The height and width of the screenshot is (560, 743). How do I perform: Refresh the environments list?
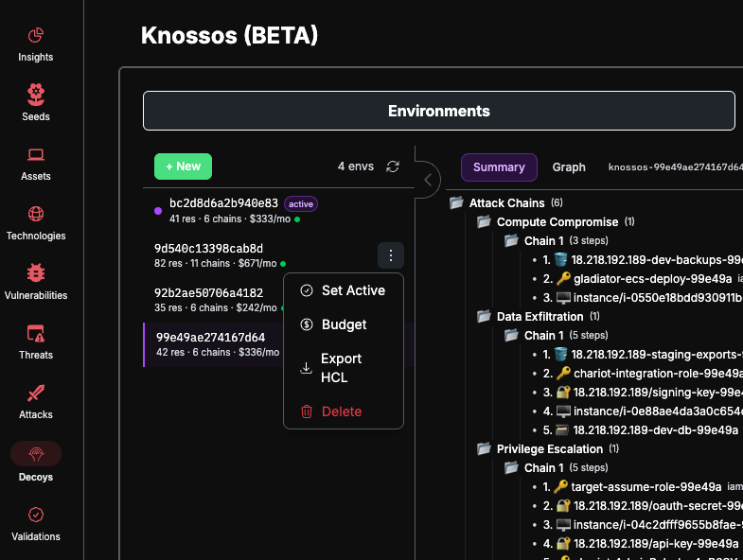[393, 166]
